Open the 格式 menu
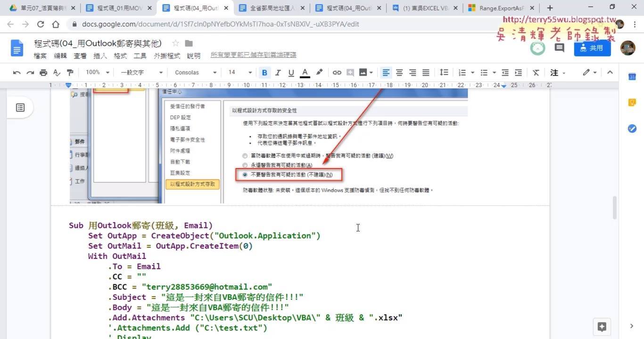This screenshot has height=339, width=644. point(120,56)
